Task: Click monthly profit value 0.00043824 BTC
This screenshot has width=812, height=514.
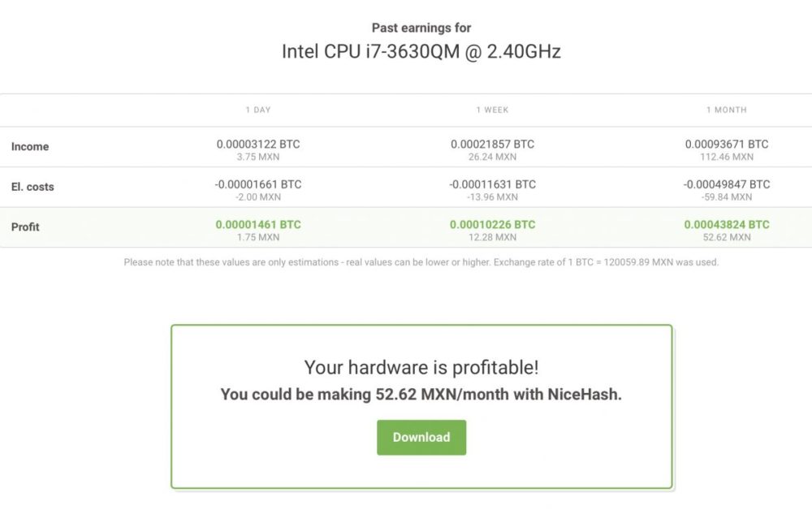Action: coord(726,224)
